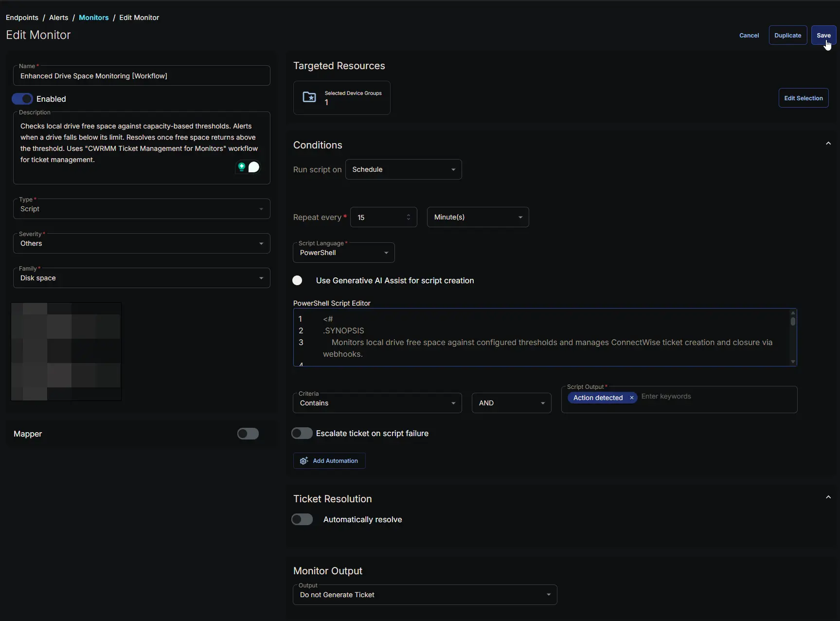Viewport: 840px width, 621px height.
Task: Toggle the Mapper switch
Action: [248, 434]
